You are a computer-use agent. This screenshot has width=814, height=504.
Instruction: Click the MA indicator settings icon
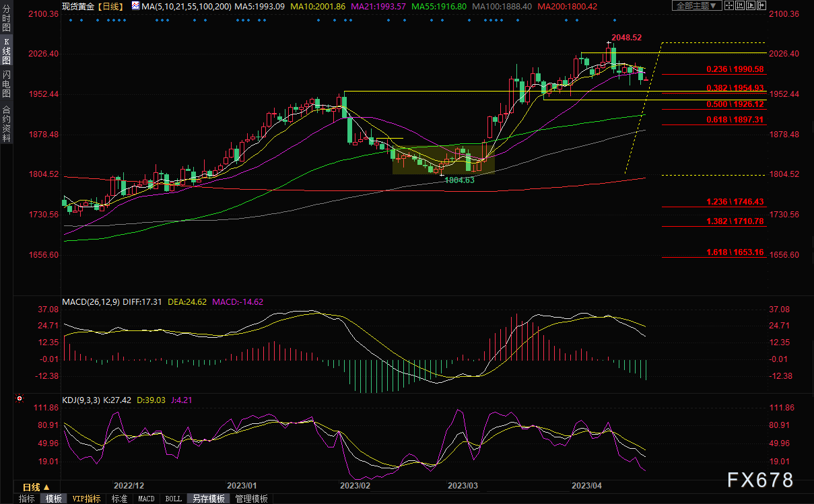coord(135,6)
